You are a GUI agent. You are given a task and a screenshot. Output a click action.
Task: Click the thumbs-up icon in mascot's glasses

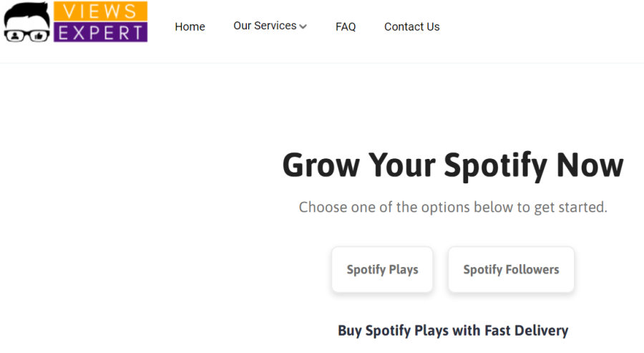coord(37,34)
